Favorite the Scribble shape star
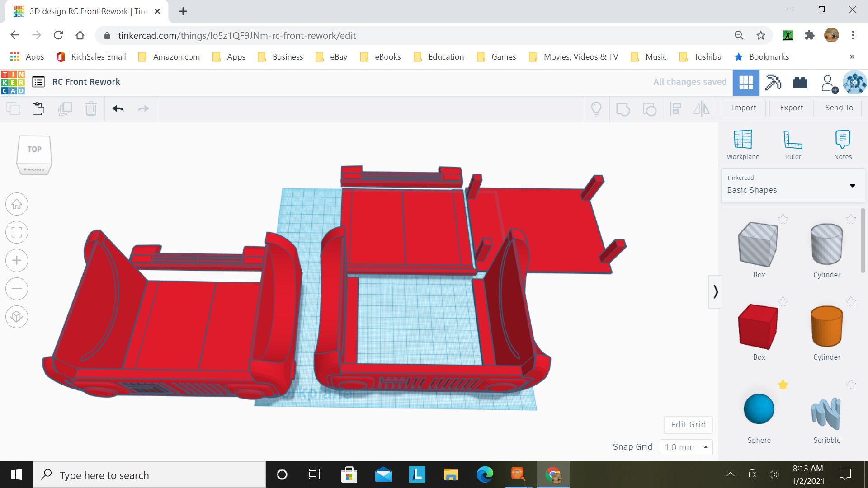868x488 pixels. 851,385
